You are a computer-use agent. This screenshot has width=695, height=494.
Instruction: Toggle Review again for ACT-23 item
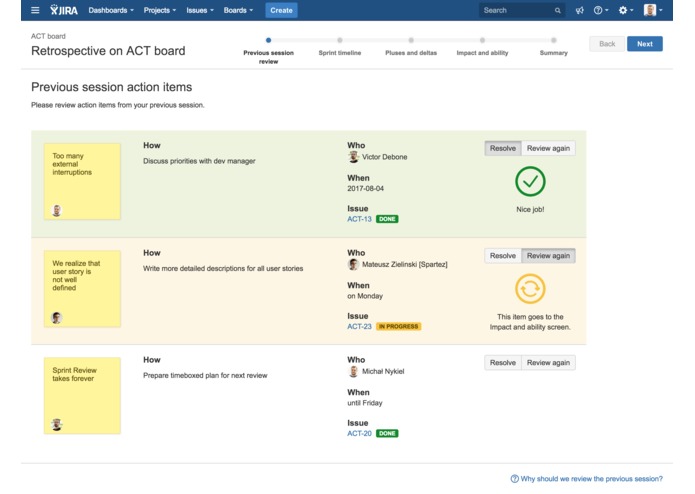point(548,256)
